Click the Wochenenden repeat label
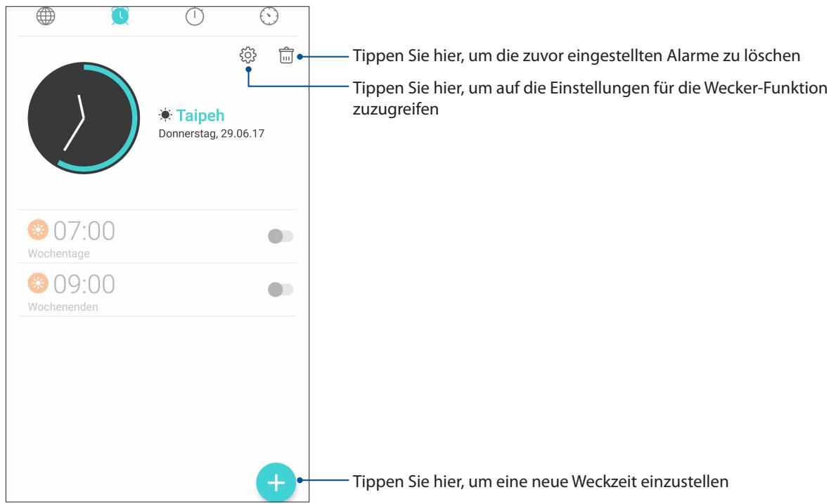Viewport: 829px width, 504px height. [x=53, y=307]
